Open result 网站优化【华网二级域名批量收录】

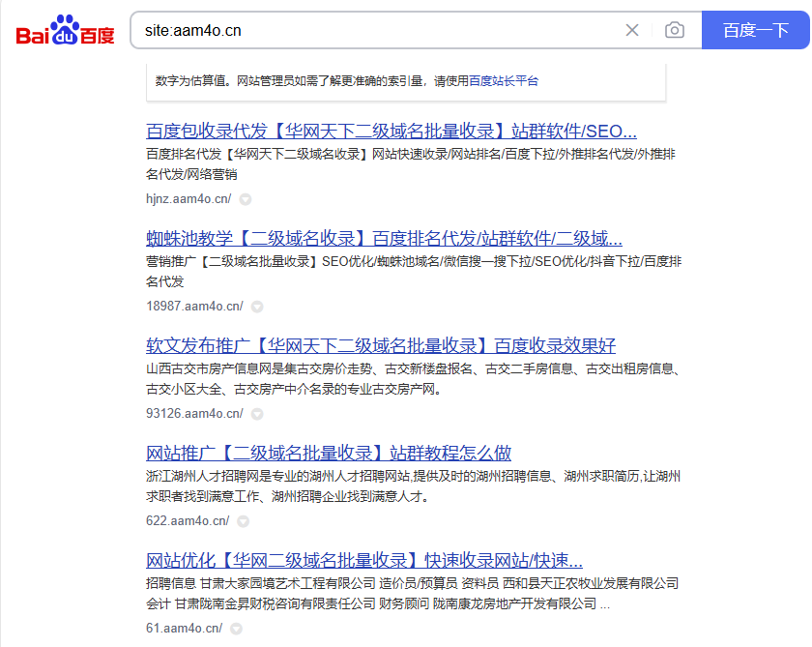click(364, 560)
